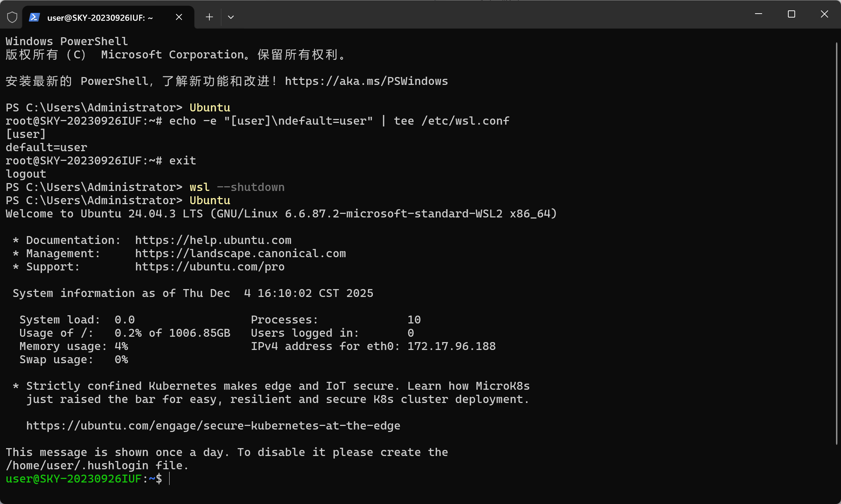Screen dimensions: 841x504
Task: Open the secure-kubernetes-at-the-edge link
Action: click(213, 426)
